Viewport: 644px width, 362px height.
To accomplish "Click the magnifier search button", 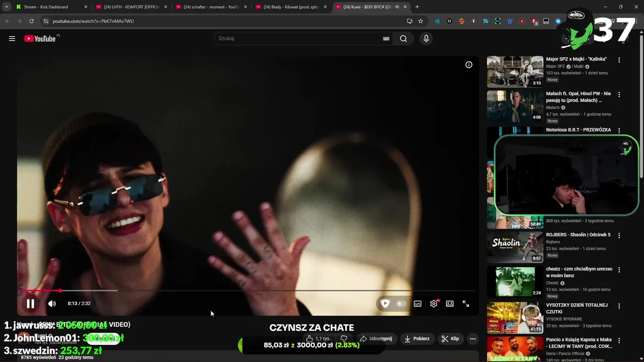I will point(404,39).
